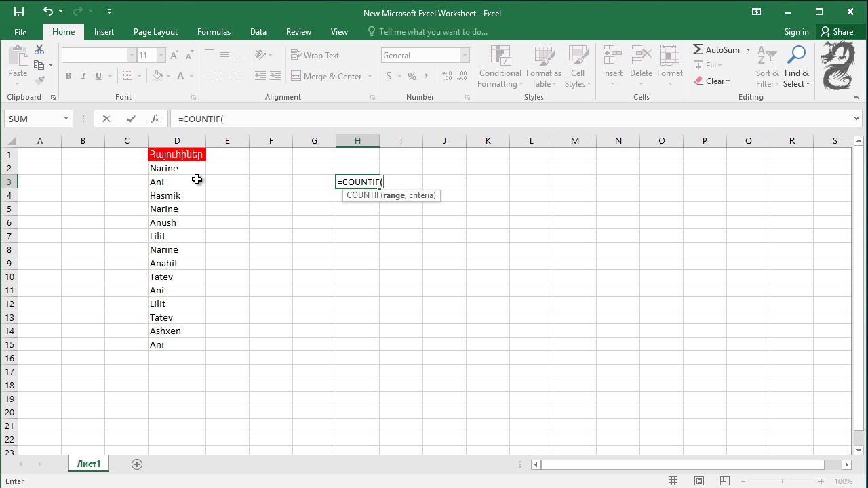Click the Cut scissors icon

coord(39,50)
